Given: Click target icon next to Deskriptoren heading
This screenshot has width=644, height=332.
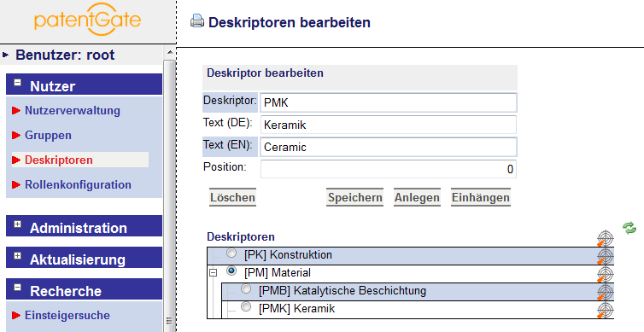Looking at the screenshot, I should point(605,238).
